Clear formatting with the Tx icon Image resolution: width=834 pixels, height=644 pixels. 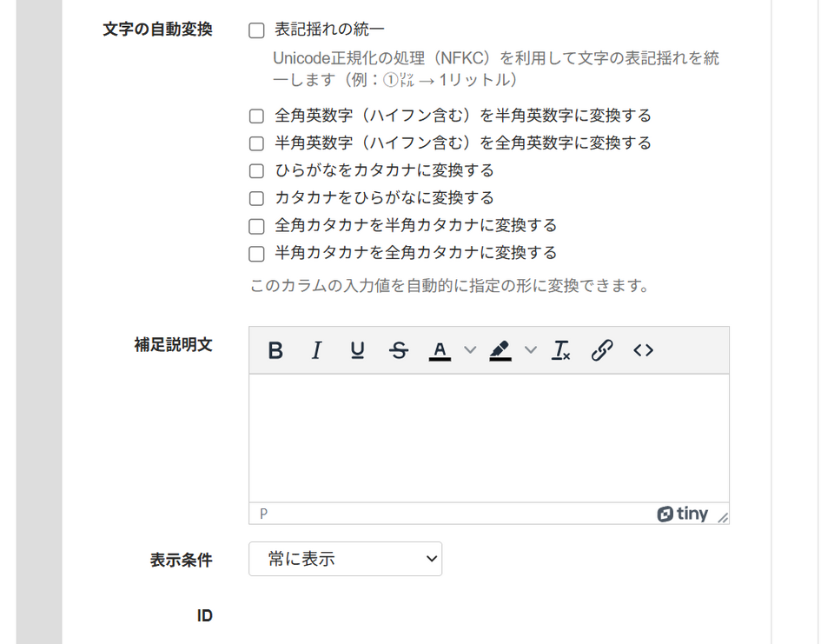pyautogui.click(x=561, y=350)
